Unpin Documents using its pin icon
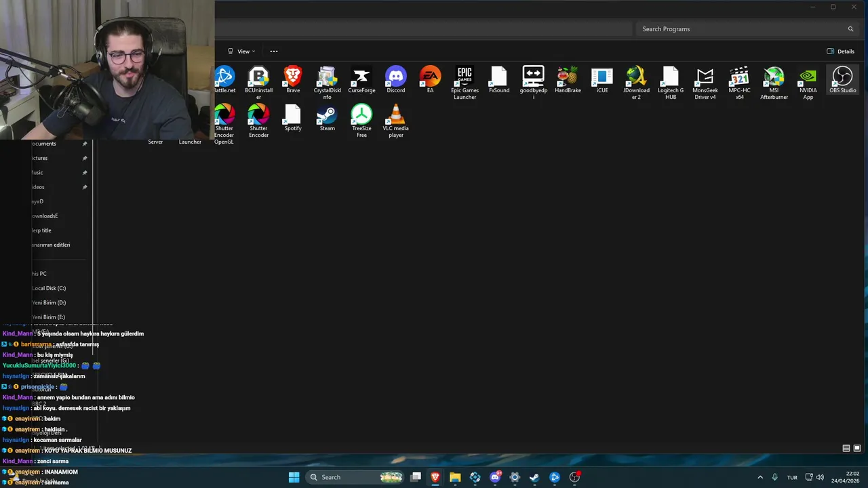 (x=85, y=144)
